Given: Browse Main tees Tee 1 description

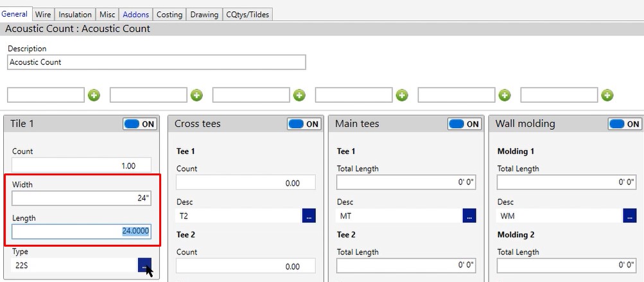Looking at the screenshot, I should point(469,216).
